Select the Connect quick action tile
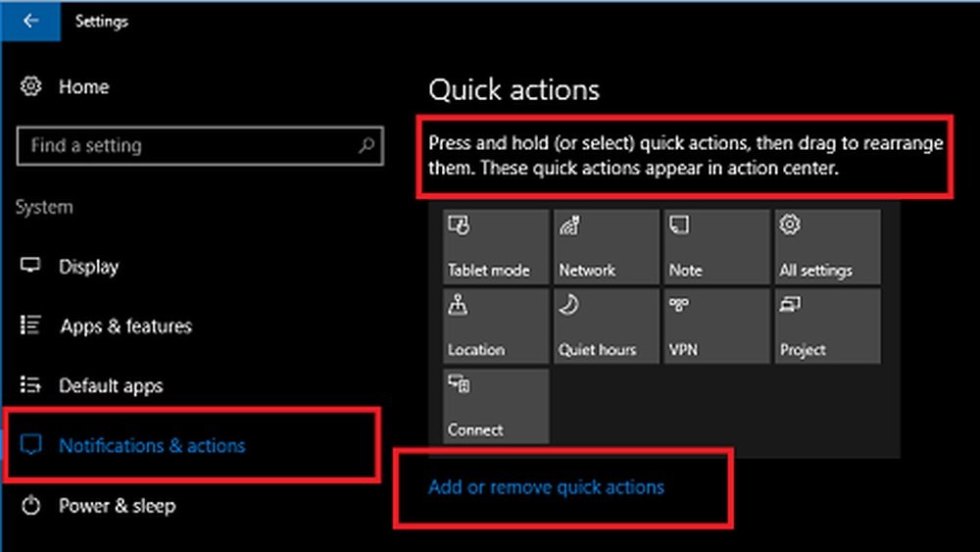The image size is (980, 552). (x=496, y=406)
